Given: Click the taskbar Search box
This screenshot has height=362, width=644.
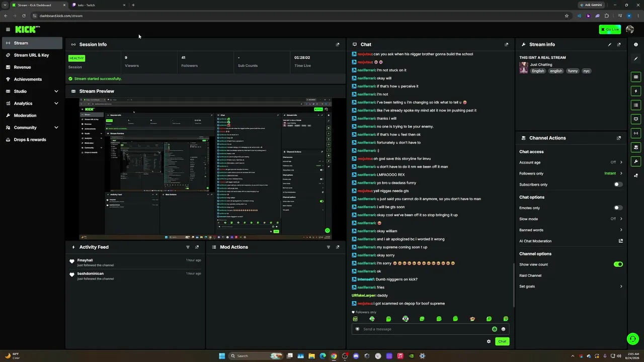Looking at the screenshot, I should (x=256, y=356).
